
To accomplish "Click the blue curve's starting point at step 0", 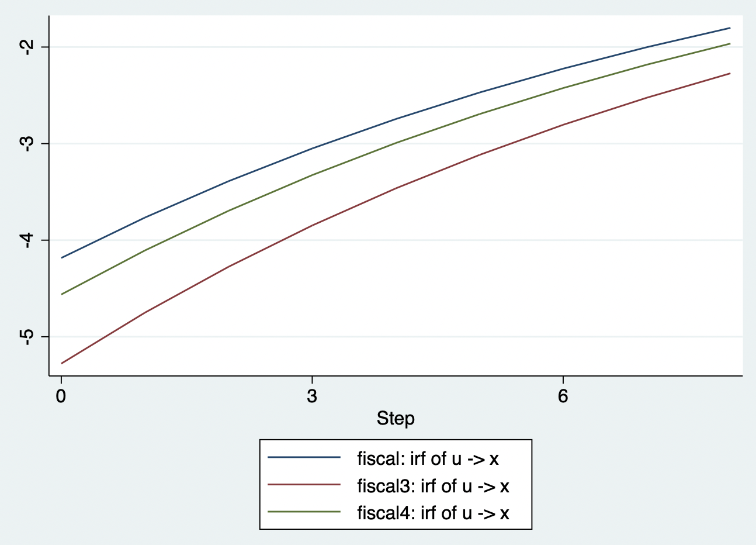I will (x=61, y=257).
